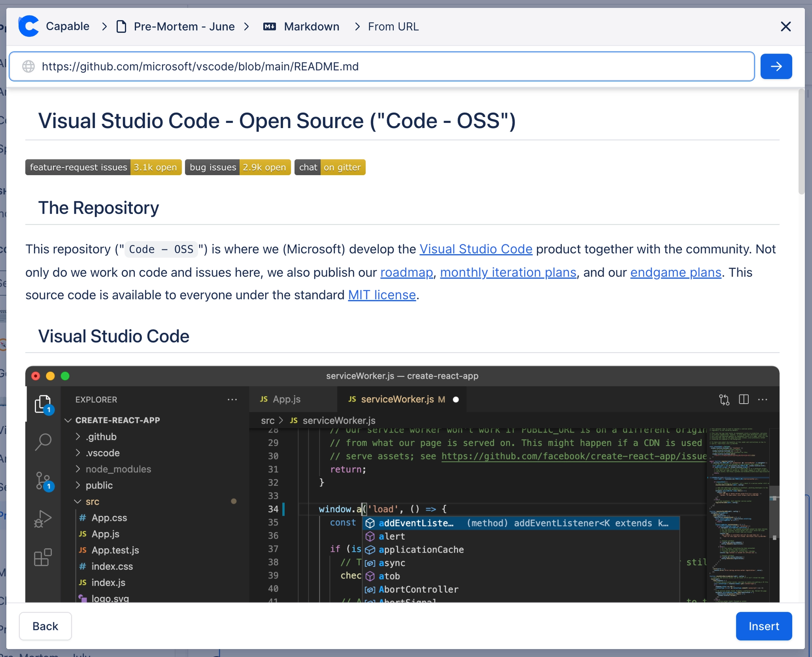
Task: Click the Explorer ellipsis more actions icon
Action: [x=232, y=400]
